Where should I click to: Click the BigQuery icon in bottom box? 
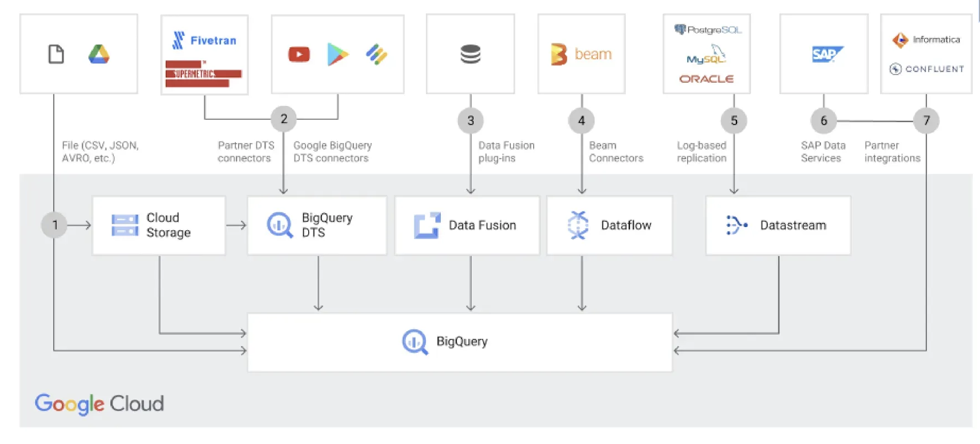click(415, 342)
